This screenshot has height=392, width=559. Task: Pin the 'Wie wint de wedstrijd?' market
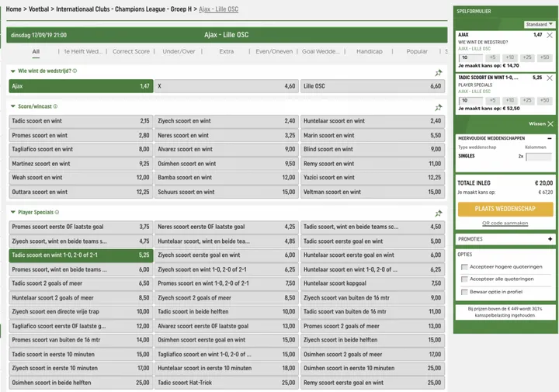pos(439,71)
